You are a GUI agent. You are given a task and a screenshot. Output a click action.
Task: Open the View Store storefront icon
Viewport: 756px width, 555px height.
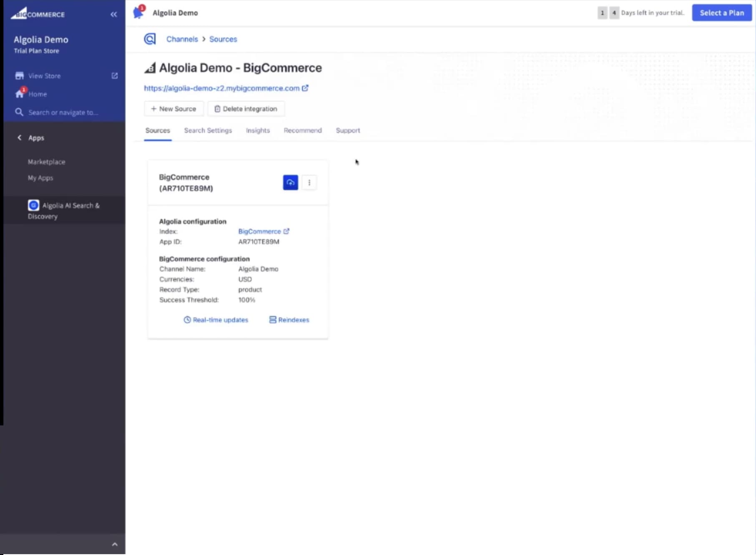pos(19,76)
